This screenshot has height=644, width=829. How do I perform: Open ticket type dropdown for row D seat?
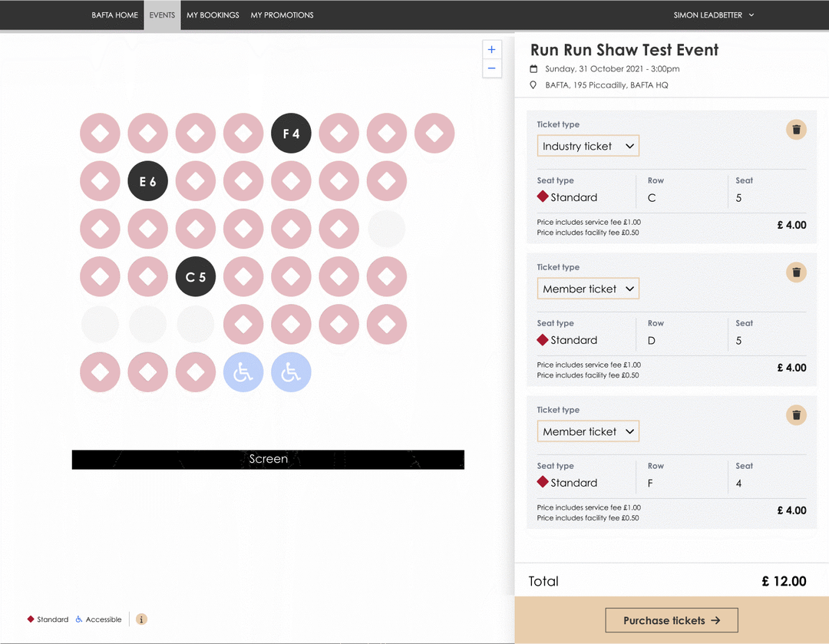tap(588, 289)
